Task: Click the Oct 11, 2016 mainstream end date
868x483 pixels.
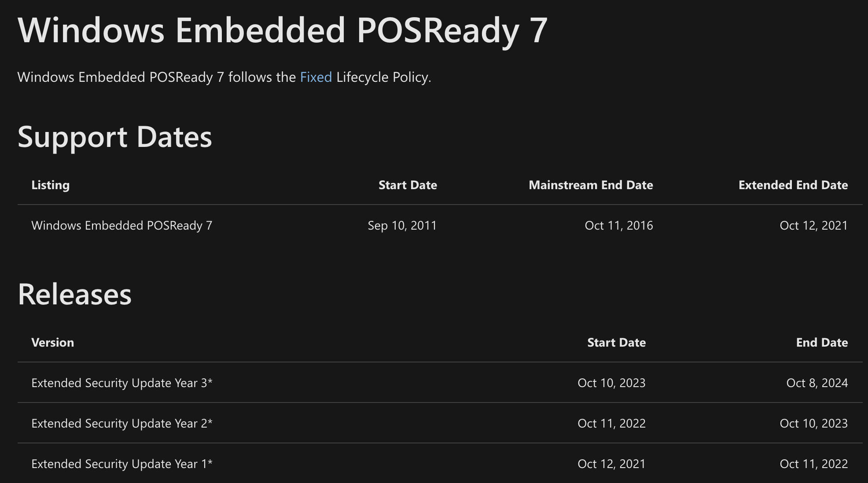Action: coord(618,226)
